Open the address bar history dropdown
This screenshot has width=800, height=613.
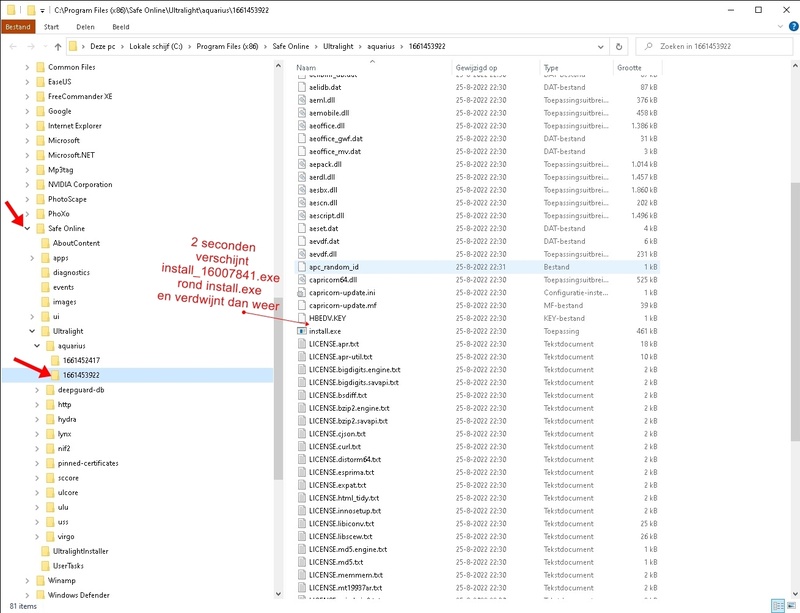(x=600, y=46)
